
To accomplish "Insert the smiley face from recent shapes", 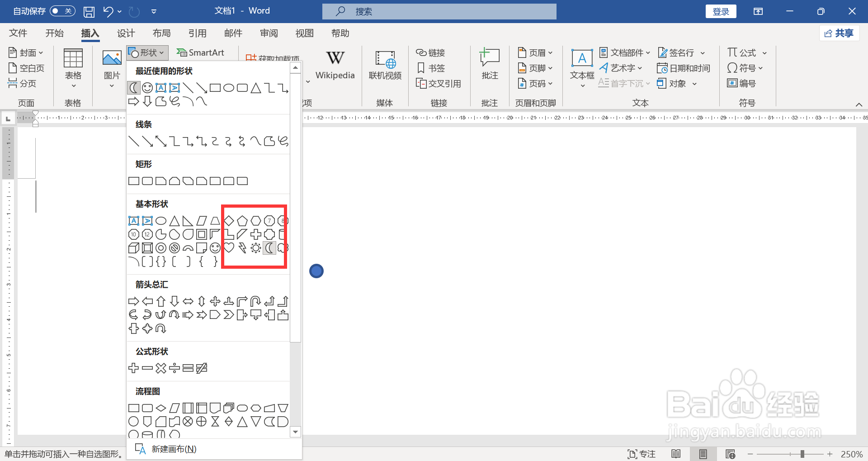I will pos(147,88).
